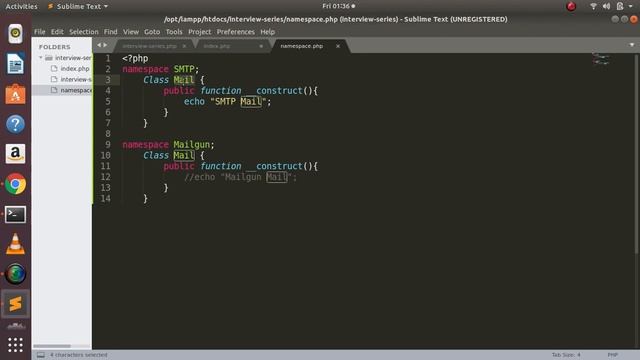Open the system menu arrow in top bar
Image resolution: width=640 pixels, height=360 pixels.
[x=631, y=6]
